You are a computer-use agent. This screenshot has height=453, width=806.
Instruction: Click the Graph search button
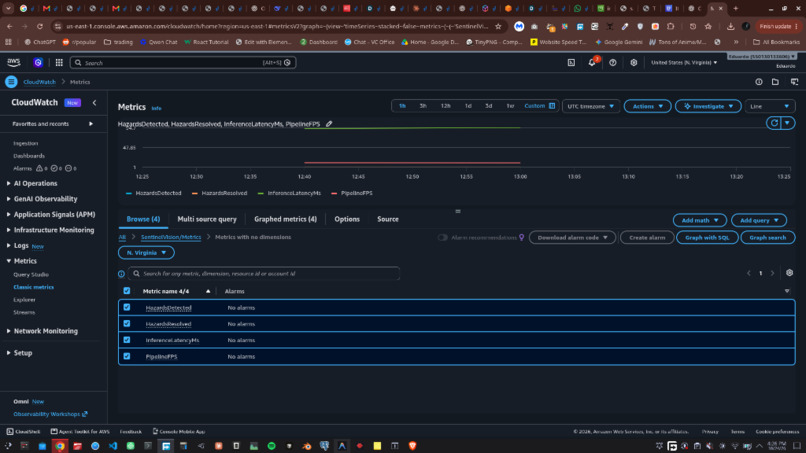click(767, 238)
